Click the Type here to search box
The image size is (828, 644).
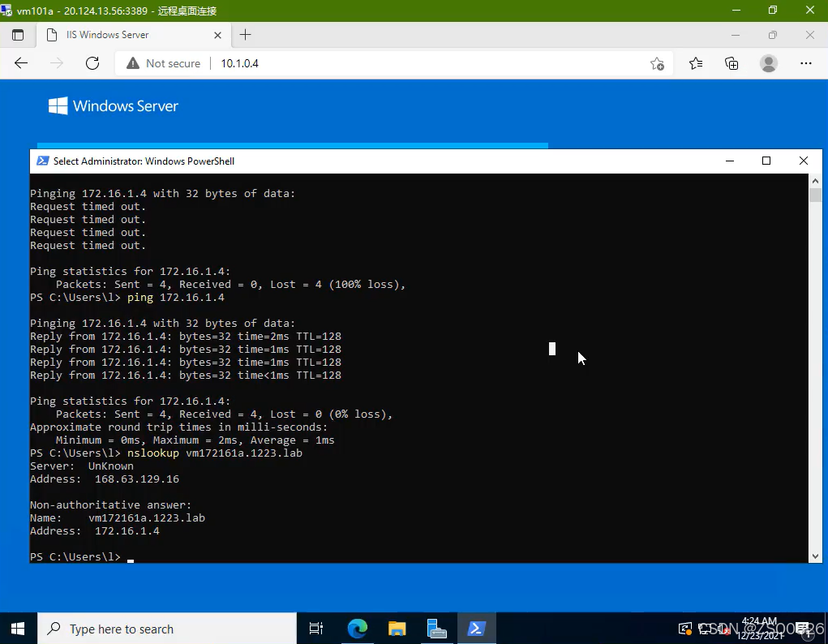pyautogui.click(x=146, y=629)
